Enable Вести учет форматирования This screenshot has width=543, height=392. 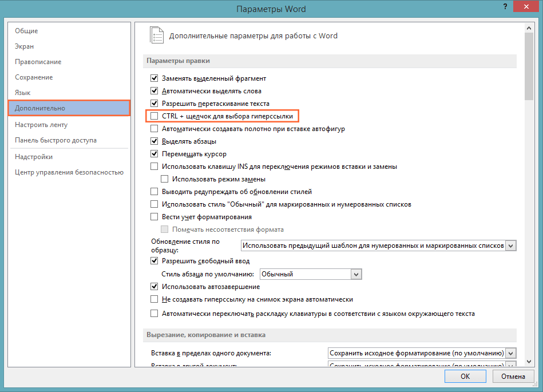(154, 217)
